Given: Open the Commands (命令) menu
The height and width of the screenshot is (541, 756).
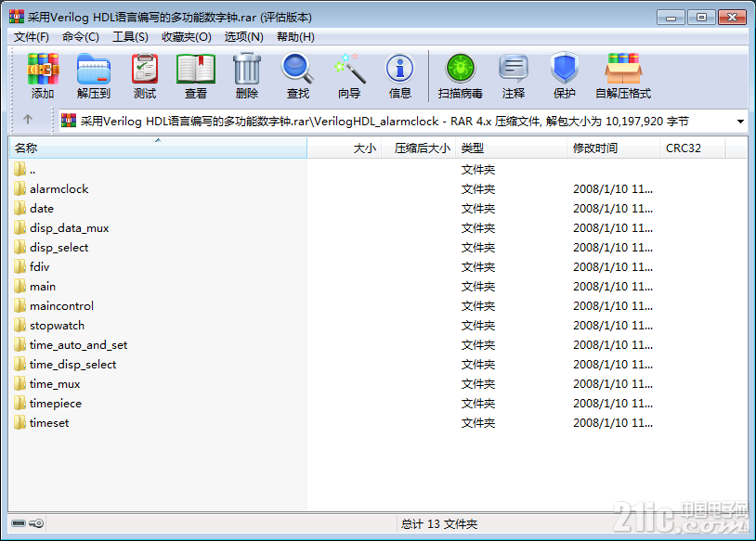Looking at the screenshot, I should coord(81,37).
